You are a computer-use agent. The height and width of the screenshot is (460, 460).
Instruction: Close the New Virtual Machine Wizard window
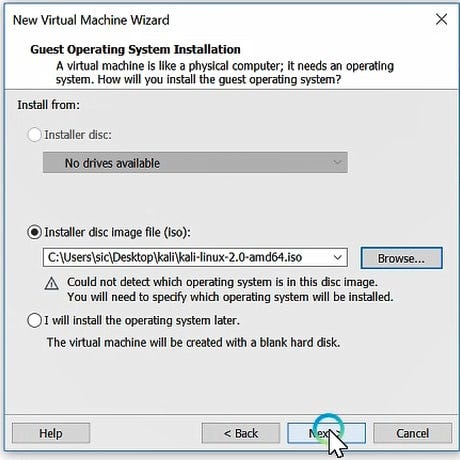[x=441, y=19]
